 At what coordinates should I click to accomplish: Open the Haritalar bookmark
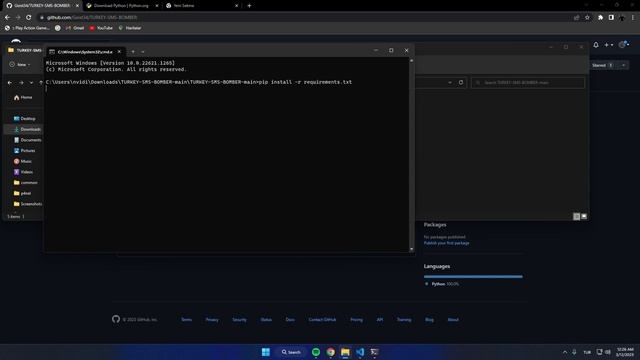(130, 28)
